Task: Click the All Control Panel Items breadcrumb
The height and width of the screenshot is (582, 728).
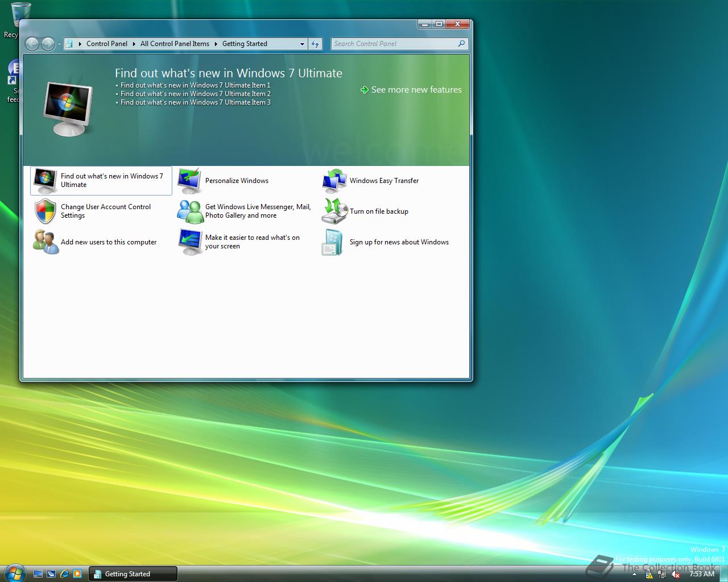Action: click(175, 44)
